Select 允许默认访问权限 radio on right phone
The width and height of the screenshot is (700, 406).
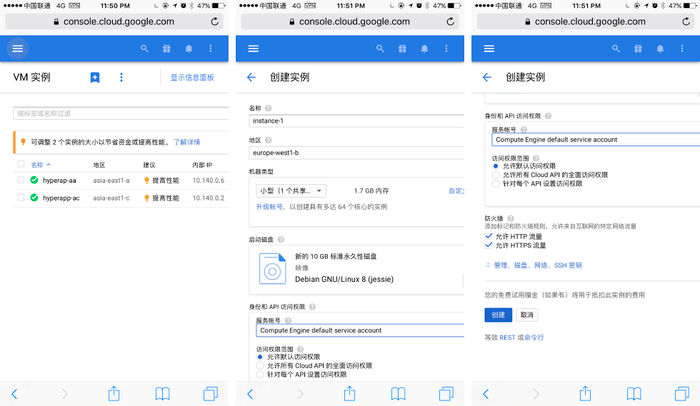496,166
